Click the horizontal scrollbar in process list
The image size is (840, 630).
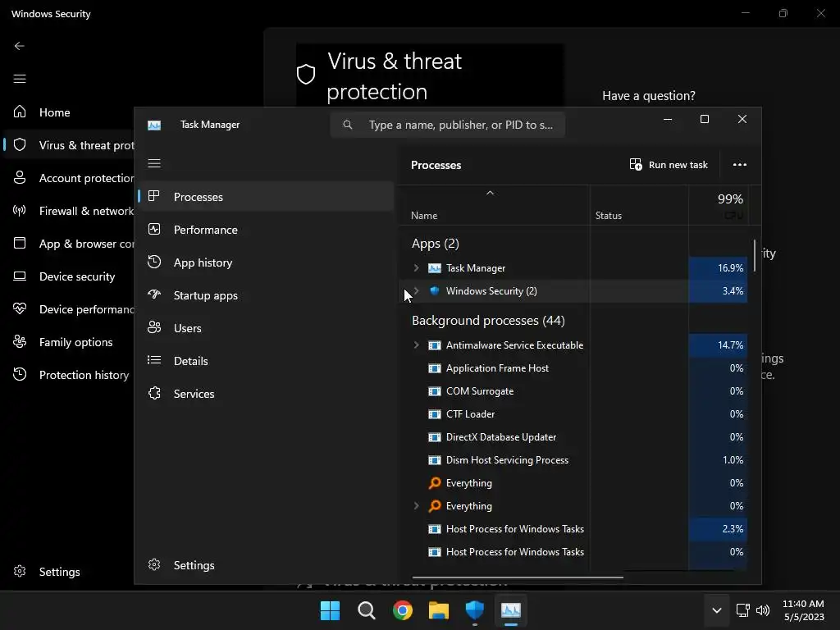click(x=518, y=577)
